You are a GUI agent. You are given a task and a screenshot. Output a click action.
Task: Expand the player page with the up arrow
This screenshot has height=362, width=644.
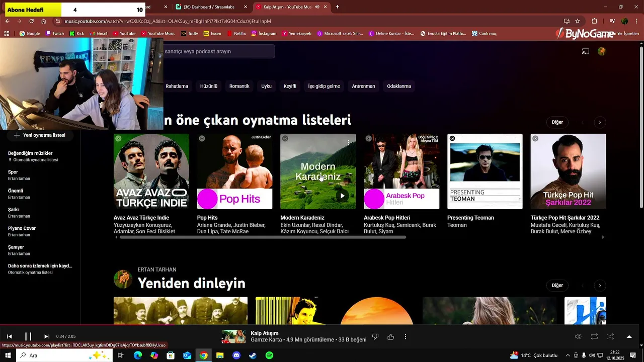pyautogui.click(x=629, y=336)
